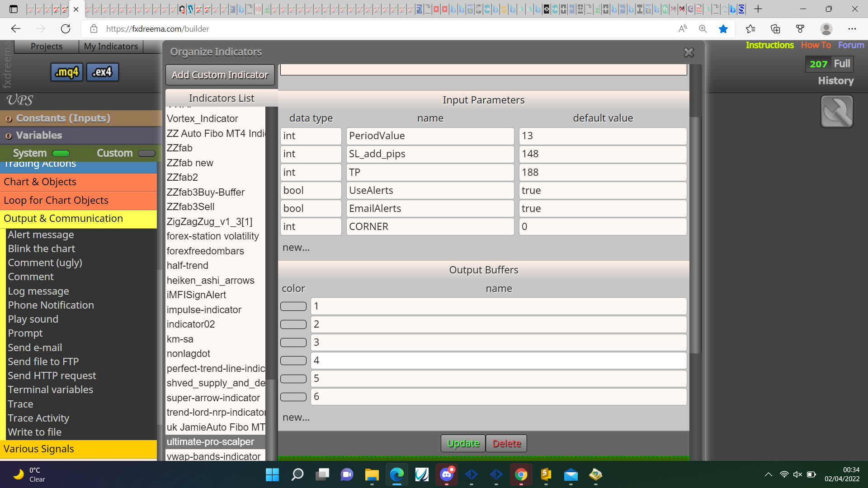Open browser Collections icon
The image size is (868, 488).
(775, 29)
